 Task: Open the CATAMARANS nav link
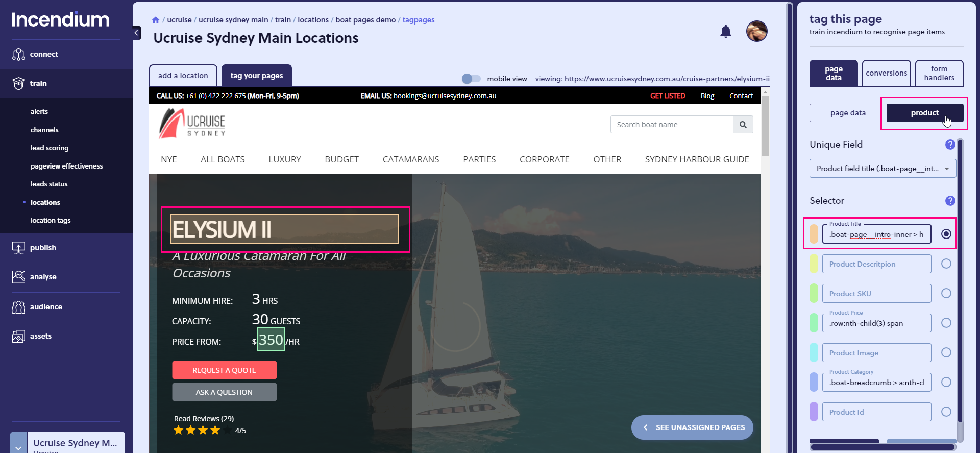pyautogui.click(x=411, y=159)
